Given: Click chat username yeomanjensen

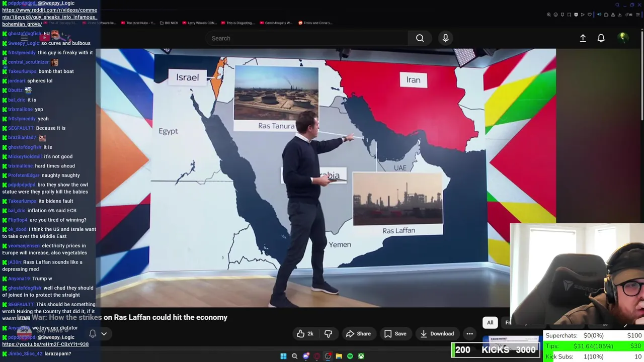Looking at the screenshot, I should (x=24, y=246).
